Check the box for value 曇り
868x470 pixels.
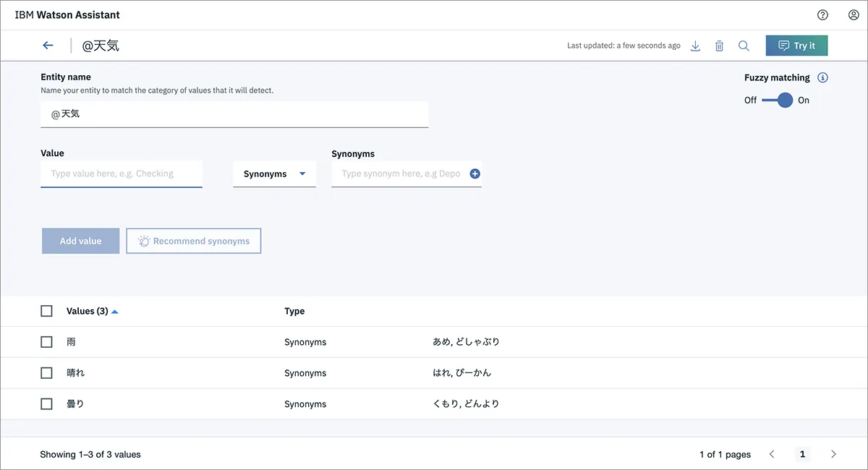pyautogui.click(x=46, y=404)
